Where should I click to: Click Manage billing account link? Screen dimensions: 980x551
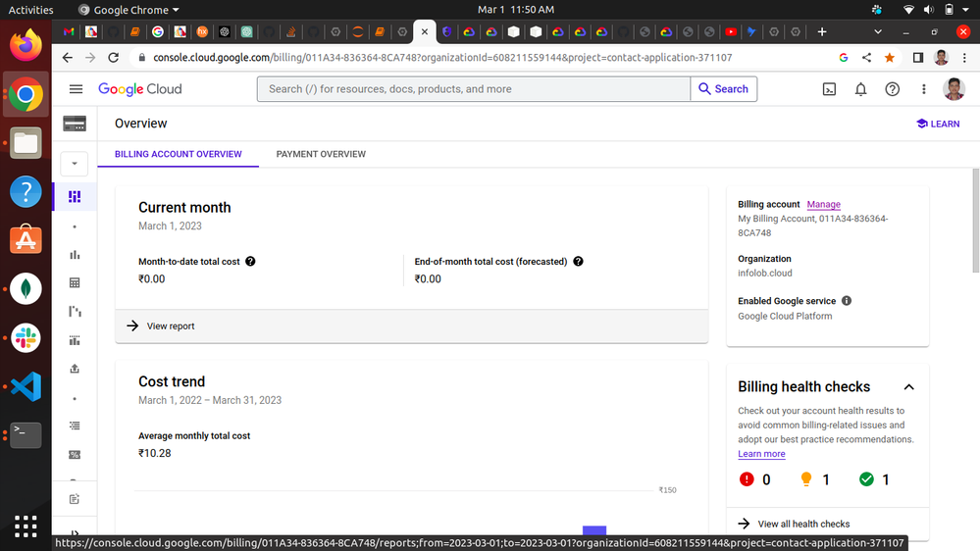(823, 204)
